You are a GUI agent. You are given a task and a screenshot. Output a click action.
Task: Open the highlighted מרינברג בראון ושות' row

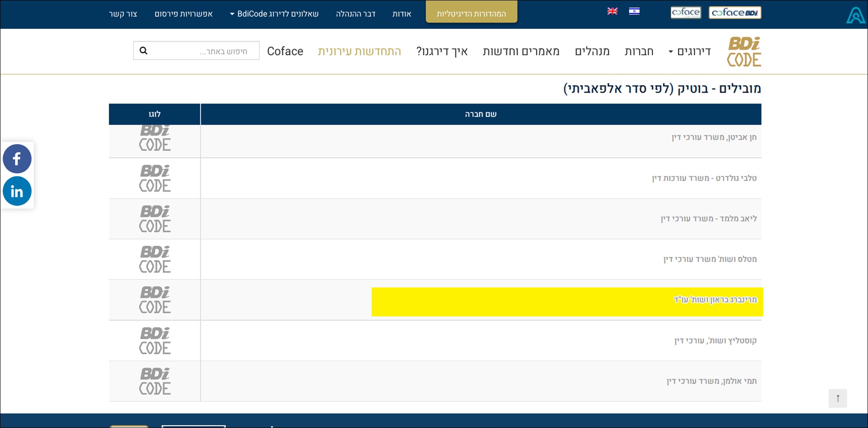[715, 300]
